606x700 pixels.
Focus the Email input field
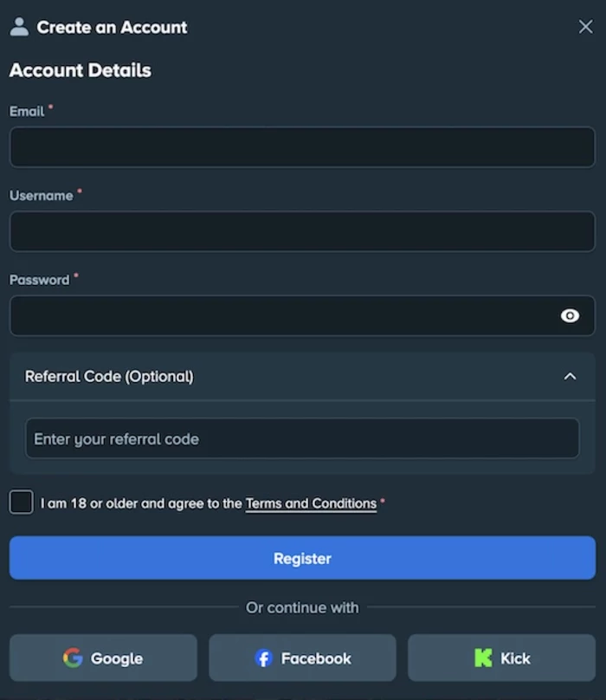(302, 147)
